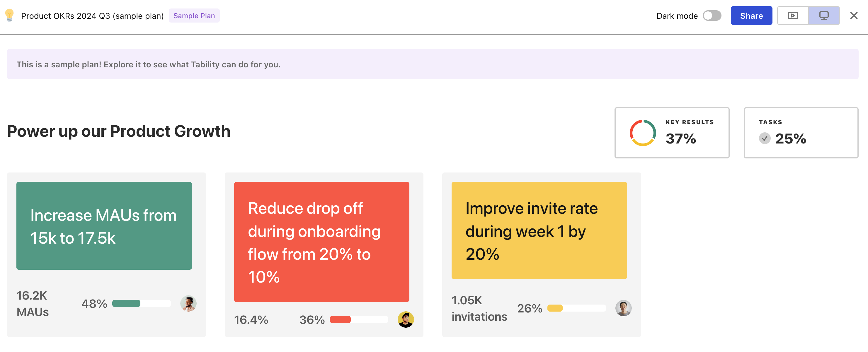The width and height of the screenshot is (868, 352).
Task: Open the Improve invite rate yellow card
Action: point(539,230)
